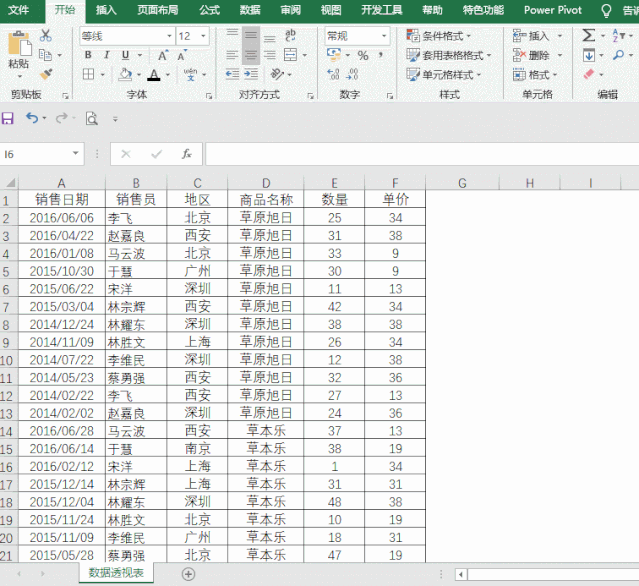639x586 pixels.
Task: Add a new sheet with plus button
Action: click(188, 574)
